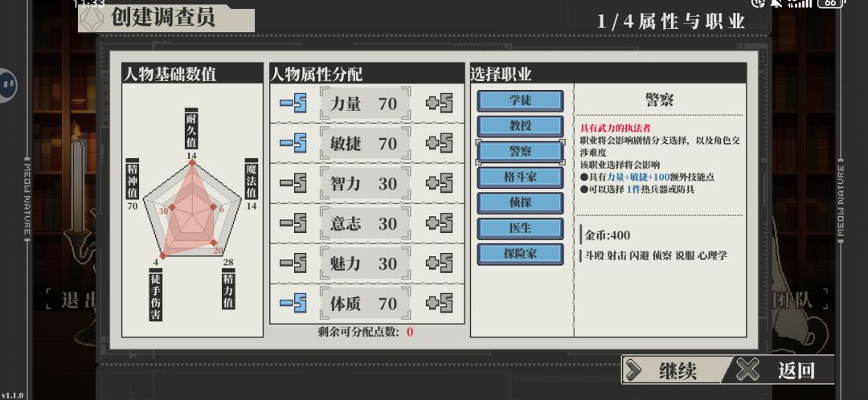
Task: Select the 医生 profession
Action: [x=520, y=228]
